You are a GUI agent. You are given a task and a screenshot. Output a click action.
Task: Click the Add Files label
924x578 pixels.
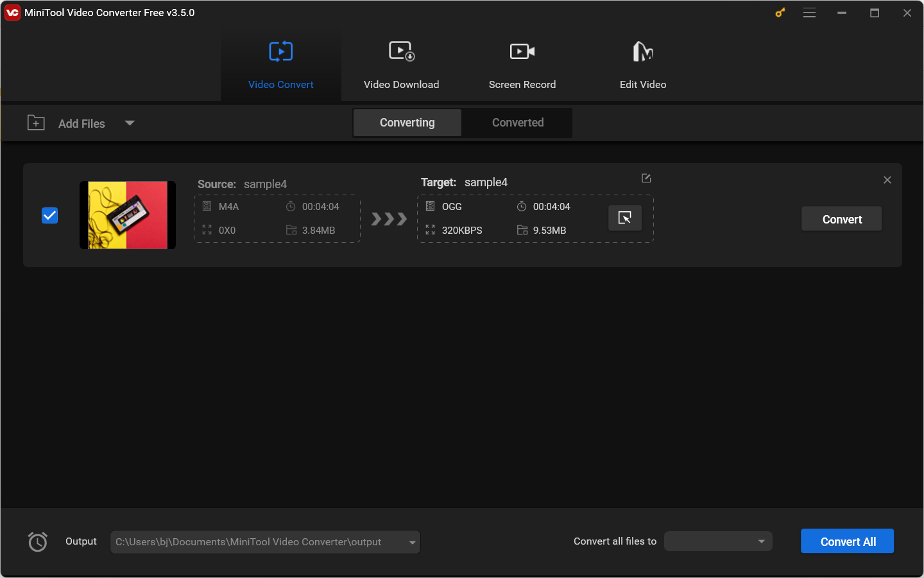(81, 124)
